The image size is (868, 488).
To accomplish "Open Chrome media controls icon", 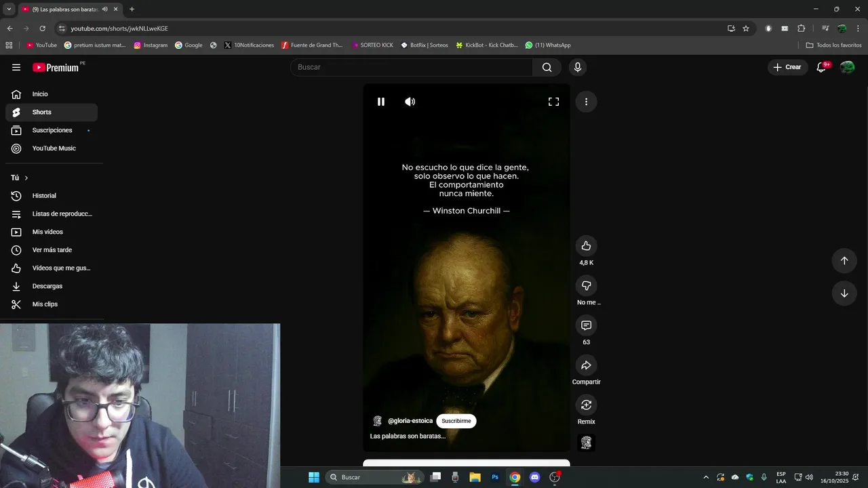I will 825,28.
